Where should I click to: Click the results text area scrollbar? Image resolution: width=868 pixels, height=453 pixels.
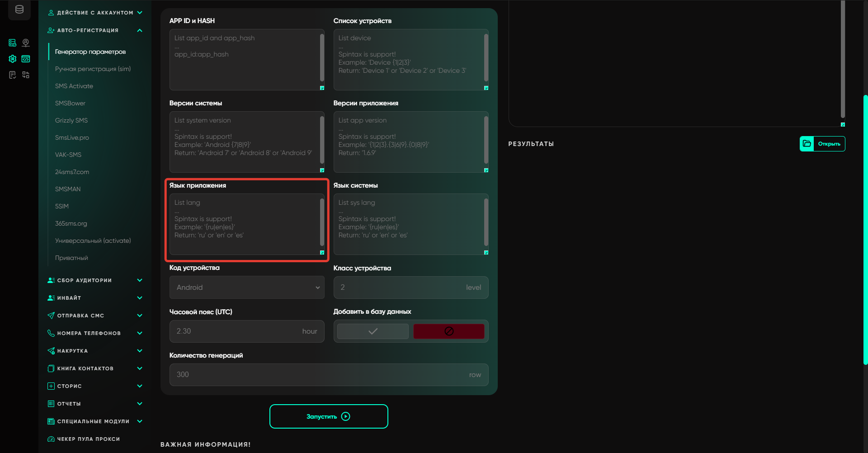tap(843, 59)
